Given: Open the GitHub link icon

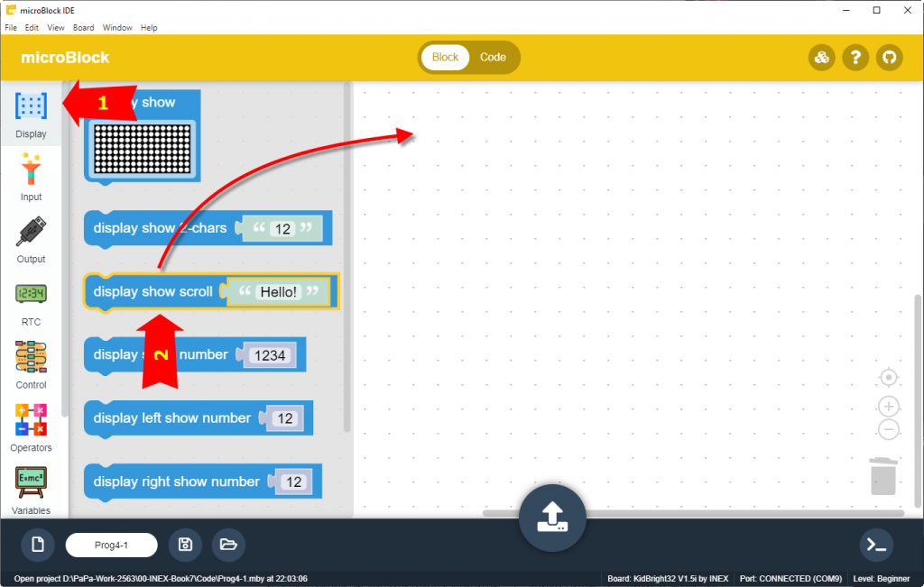Looking at the screenshot, I should 889,57.
